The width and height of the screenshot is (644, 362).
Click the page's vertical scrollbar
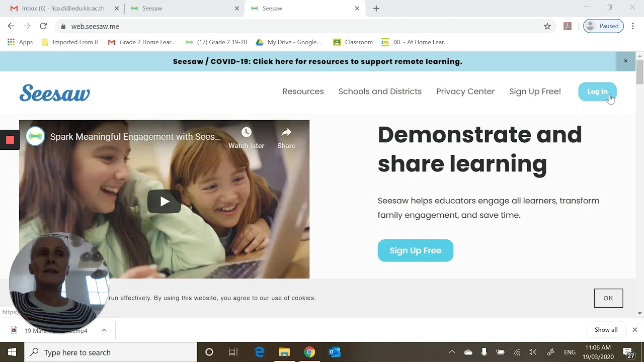[640, 72]
